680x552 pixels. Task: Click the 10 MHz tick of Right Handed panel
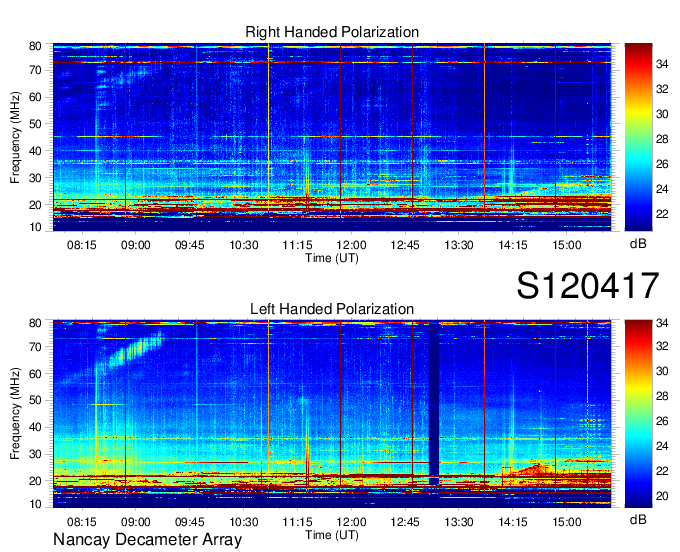[35, 227]
